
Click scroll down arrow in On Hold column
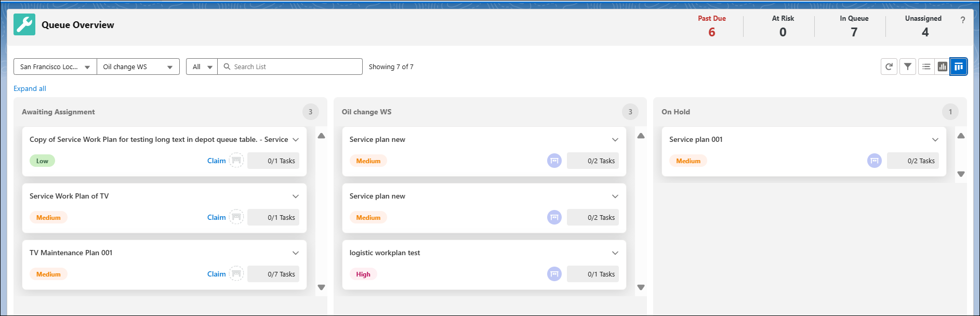point(961,174)
